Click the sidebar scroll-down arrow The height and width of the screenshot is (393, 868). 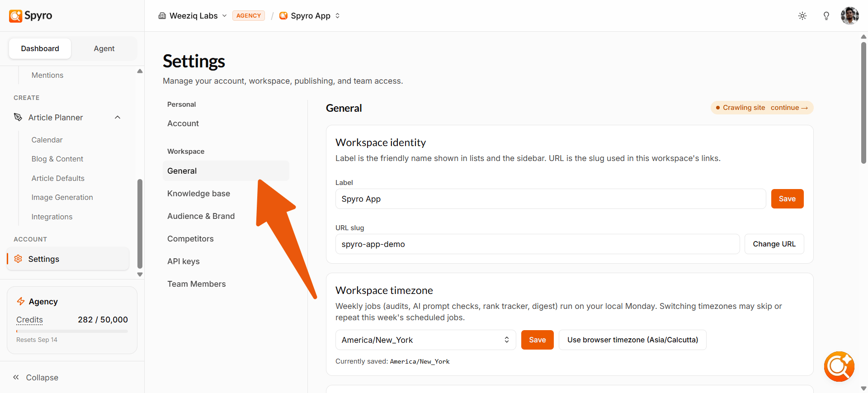140,275
